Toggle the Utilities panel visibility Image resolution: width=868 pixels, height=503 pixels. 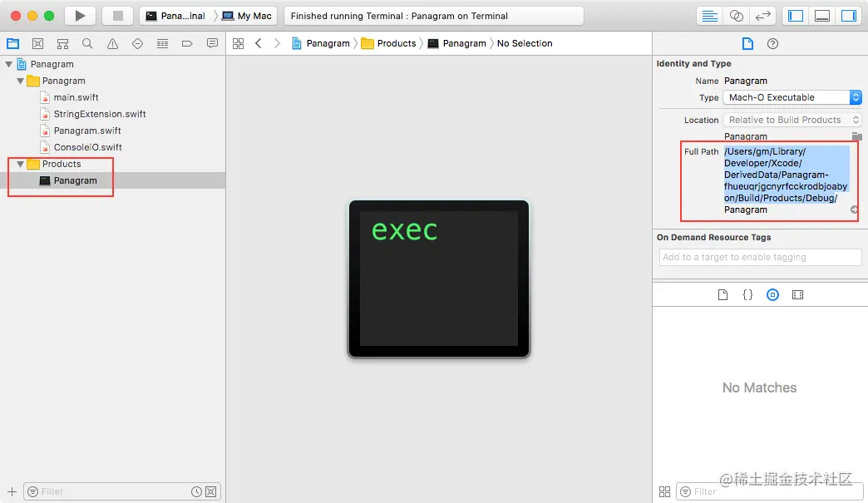tap(849, 16)
